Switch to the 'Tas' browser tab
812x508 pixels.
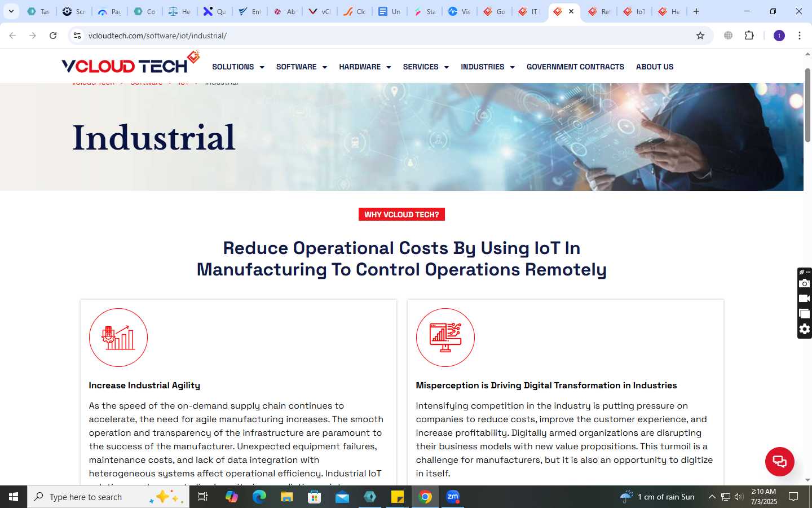(x=38, y=11)
